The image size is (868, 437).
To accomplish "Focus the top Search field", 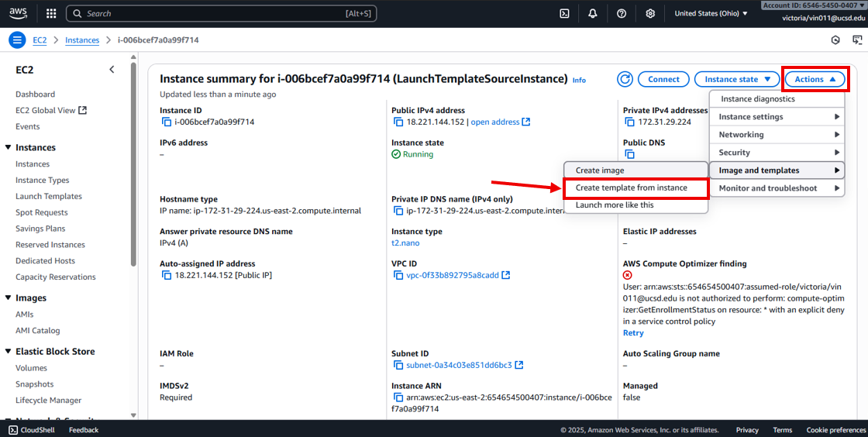I will point(222,13).
